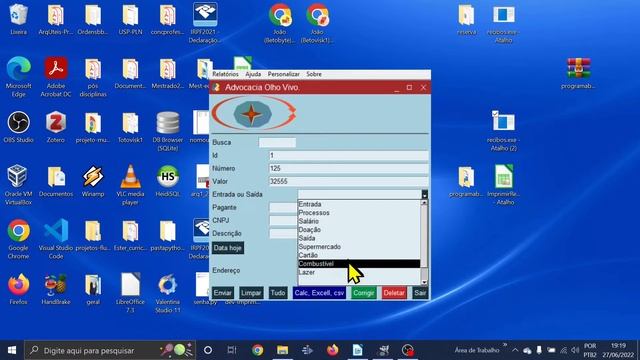This screenshot has height=360, width=640.
Task: Select the IRPF2021 Declaração desktop icon
Action: 205,23
